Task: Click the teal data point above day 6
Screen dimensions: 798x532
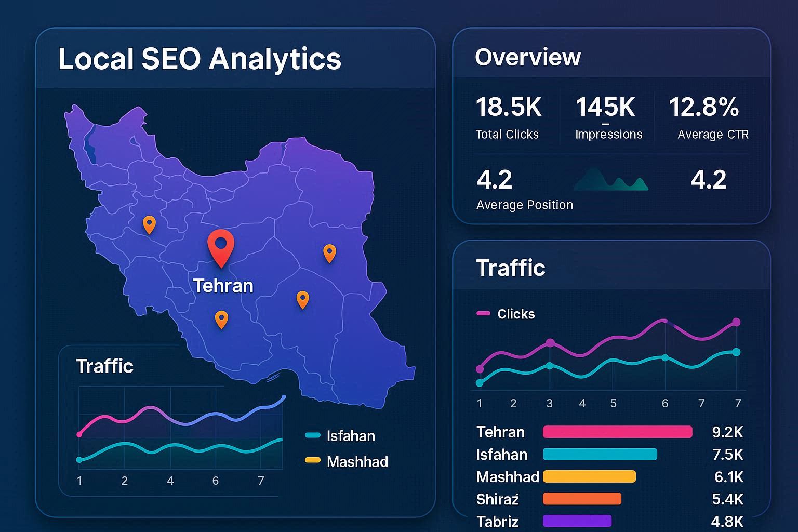Action: pos(665,357)
